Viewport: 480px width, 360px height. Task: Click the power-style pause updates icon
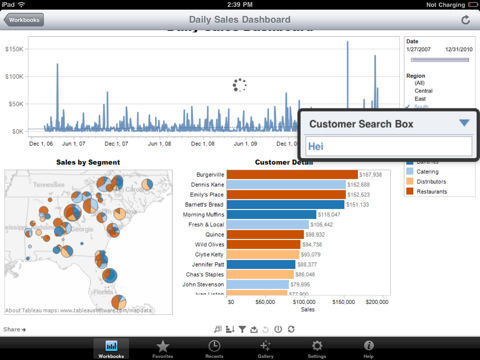[278, 329]
